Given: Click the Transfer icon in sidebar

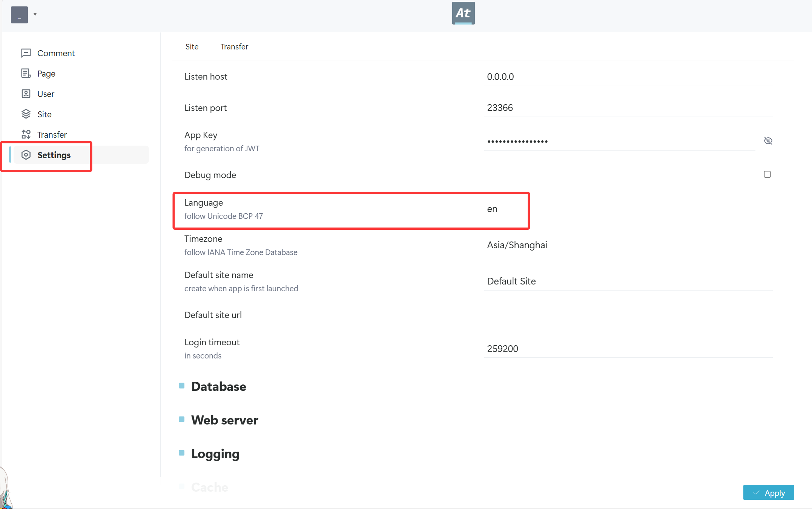Looking at the screenshot, I should coord(26,134).
